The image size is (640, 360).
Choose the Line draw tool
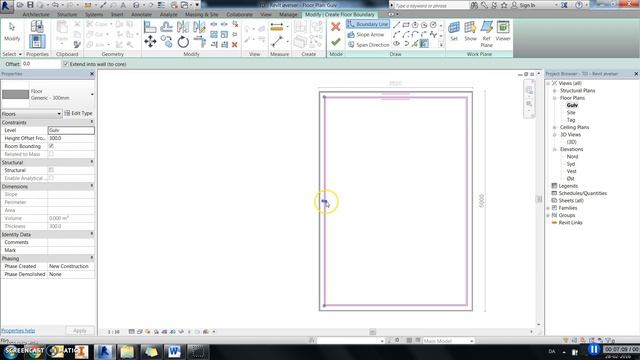[x=396, y=25]
